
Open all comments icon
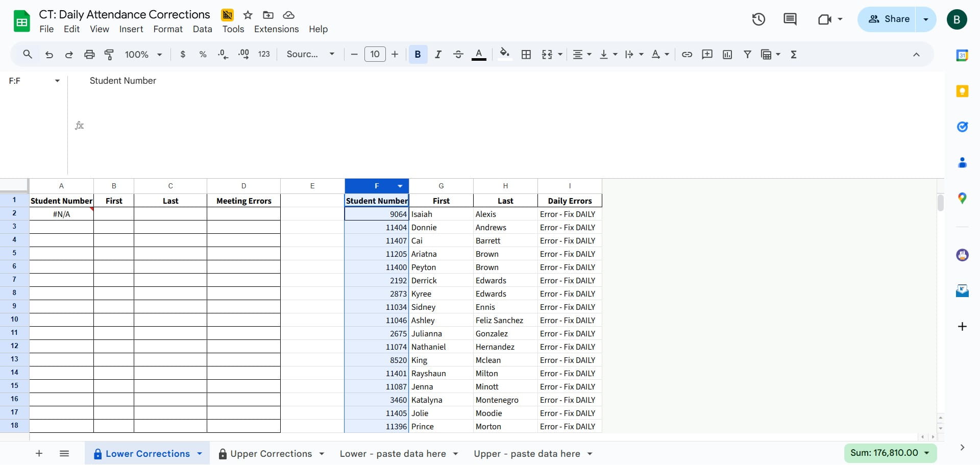pos(790,19)
